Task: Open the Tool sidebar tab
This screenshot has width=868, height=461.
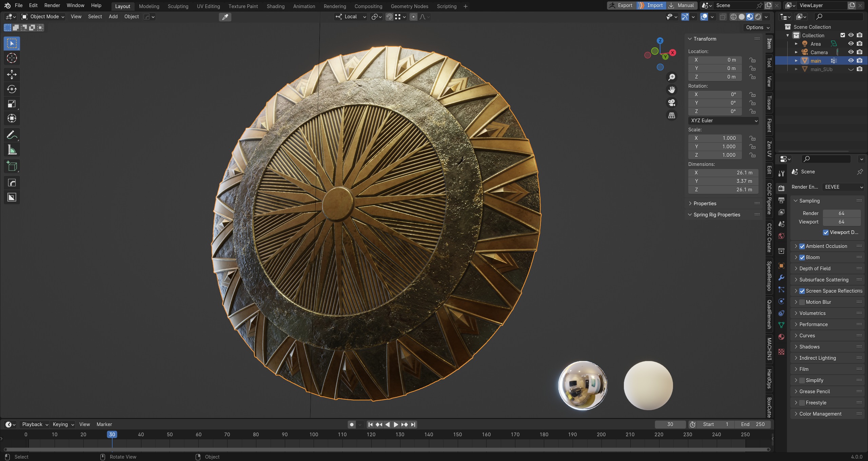Action: [x=769, y=63]
